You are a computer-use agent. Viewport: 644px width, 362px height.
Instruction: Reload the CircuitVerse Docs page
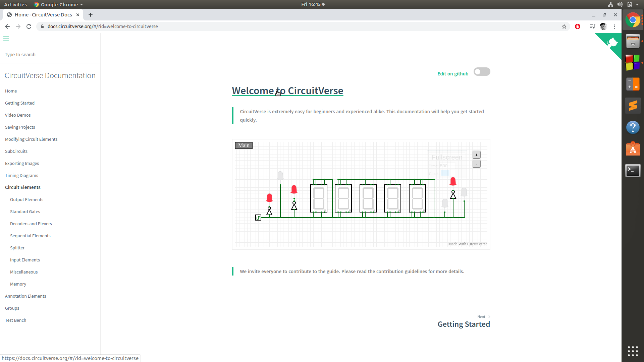click(x=29, y=26)
